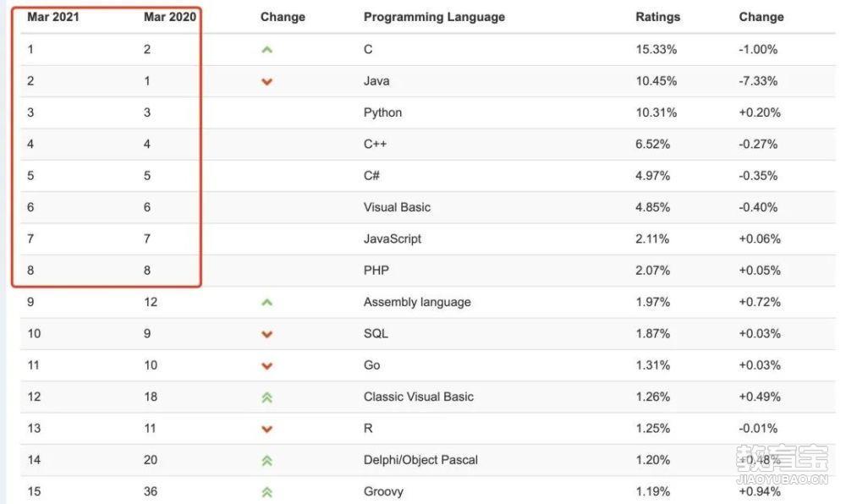The image size is (846, 504).
Task: Click the Programming Language column header
Action: pos(434,17)
